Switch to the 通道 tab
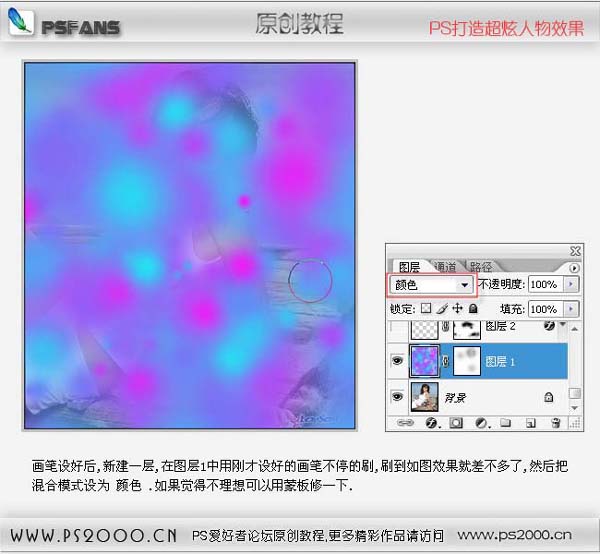 click(x=446, y=268)
